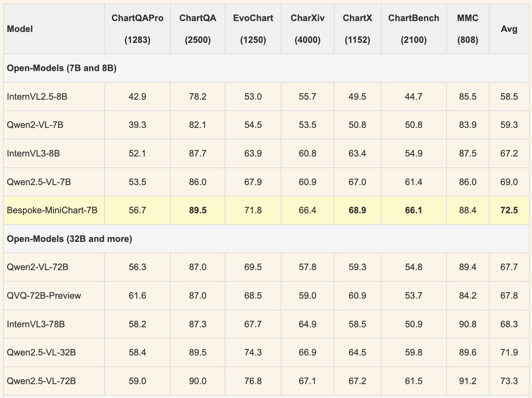Click Qwen2-VL-72B average 67.7
The height and width of the screenshot is (398, 532).
(x=509, y=267)
